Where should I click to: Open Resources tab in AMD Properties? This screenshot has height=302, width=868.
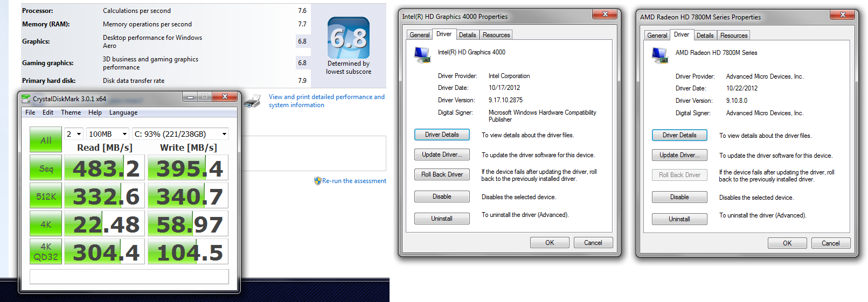(734, 36)
